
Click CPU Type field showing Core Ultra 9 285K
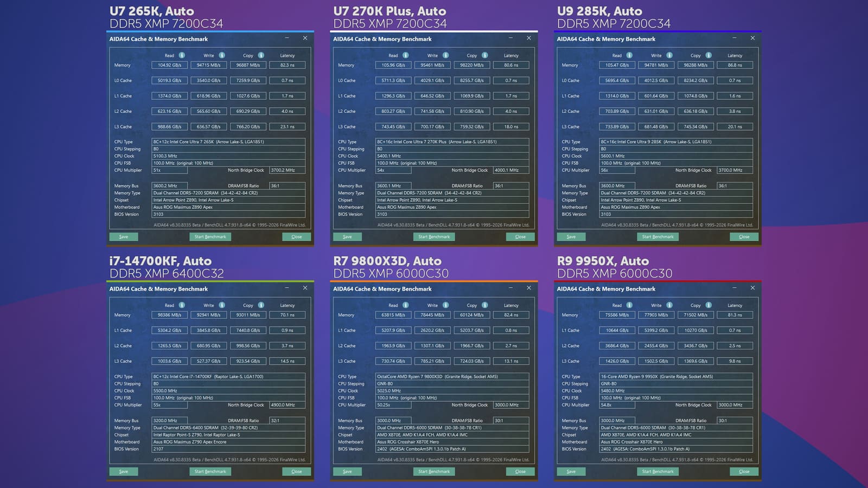[676, 142]
